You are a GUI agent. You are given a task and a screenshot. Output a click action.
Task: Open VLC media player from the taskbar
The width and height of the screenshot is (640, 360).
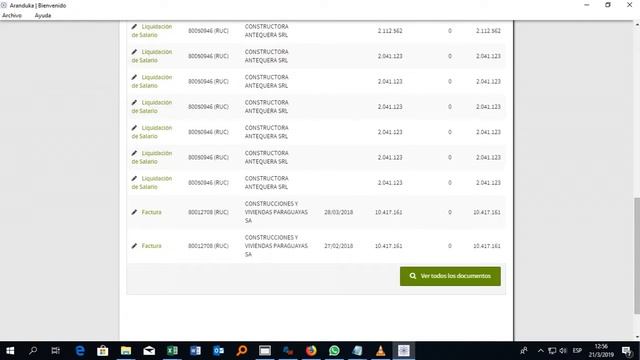tap(380, 351)
